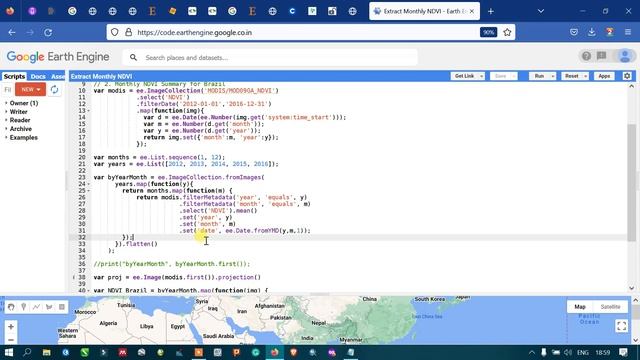The height and width of the screenshot is (360, 640).
Task: Select the hand pan map tool
Action: point(11,307)
